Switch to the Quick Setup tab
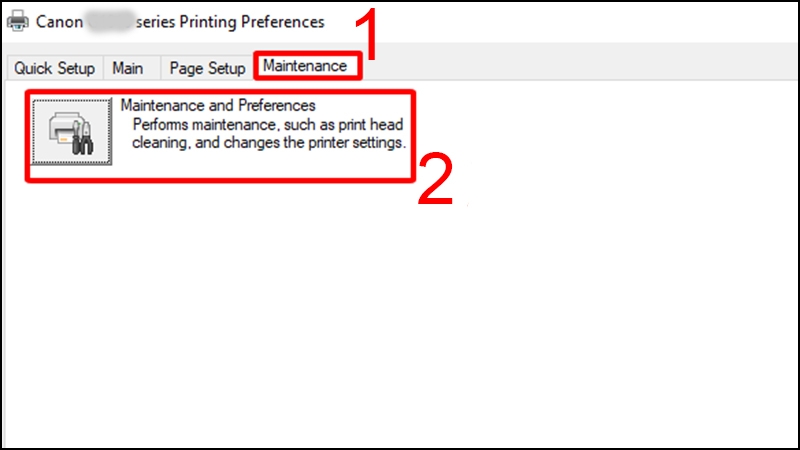This screenshot has height=450, width=800. (54, 68)
